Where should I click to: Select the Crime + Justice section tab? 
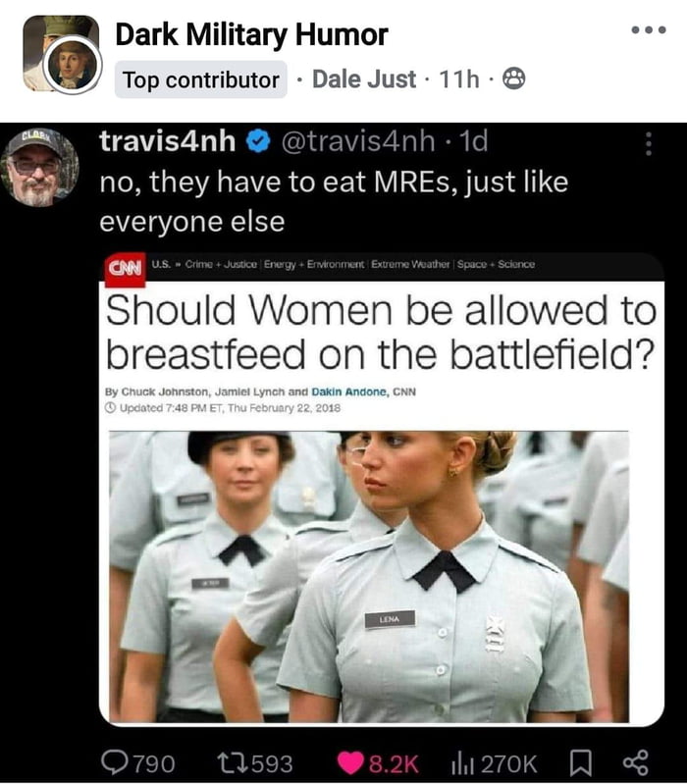[x=221, y=264]
